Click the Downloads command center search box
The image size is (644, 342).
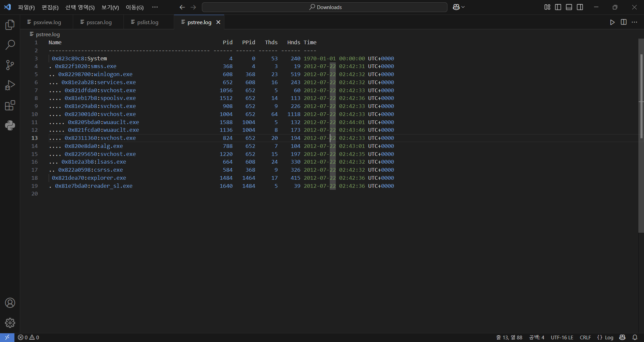pyautogui.click(x=324, y=7)
